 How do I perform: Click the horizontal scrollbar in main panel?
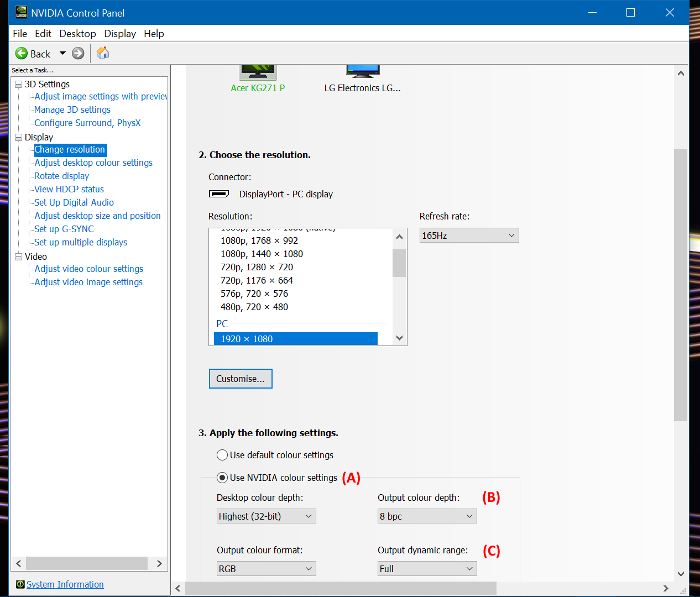[x=341, y=588]
